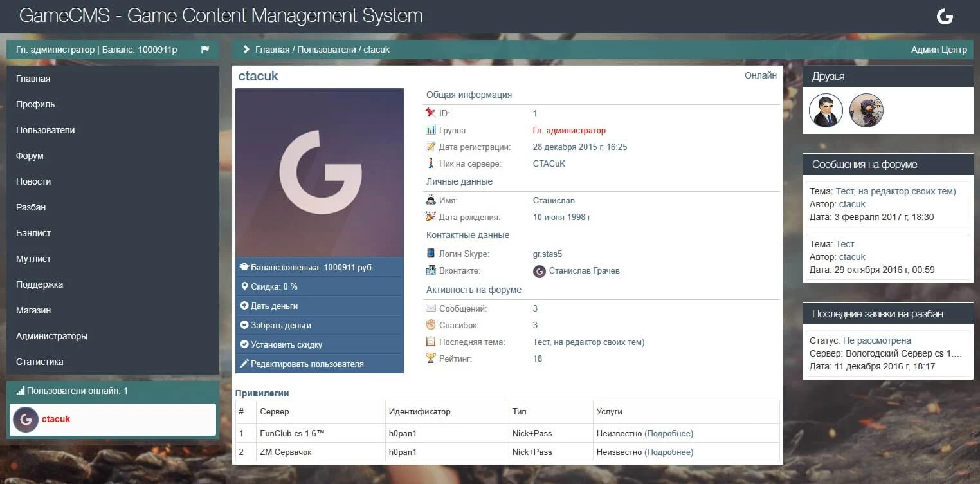Open the Админ Центр link
980x484 pixels.
tap(938, 50)
